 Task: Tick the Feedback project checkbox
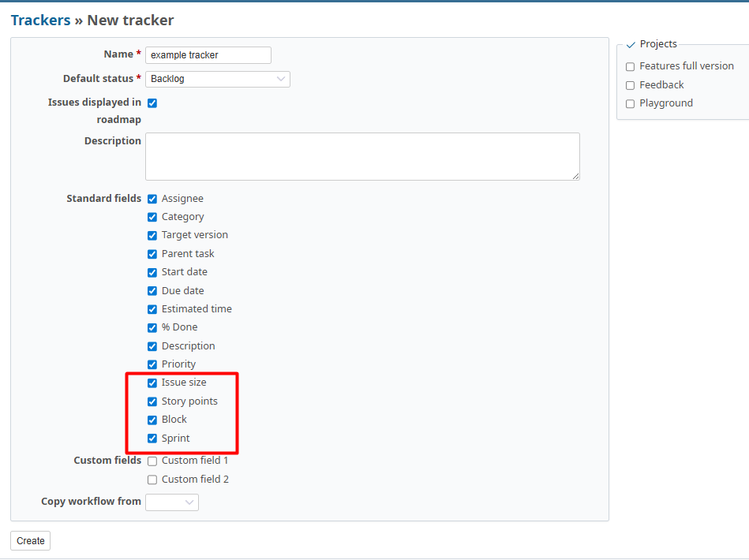(x=630, y=85)
